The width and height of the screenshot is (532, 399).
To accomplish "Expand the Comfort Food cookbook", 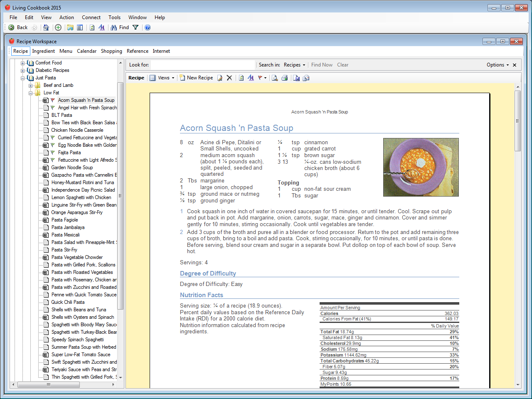I will pos(23,63).
